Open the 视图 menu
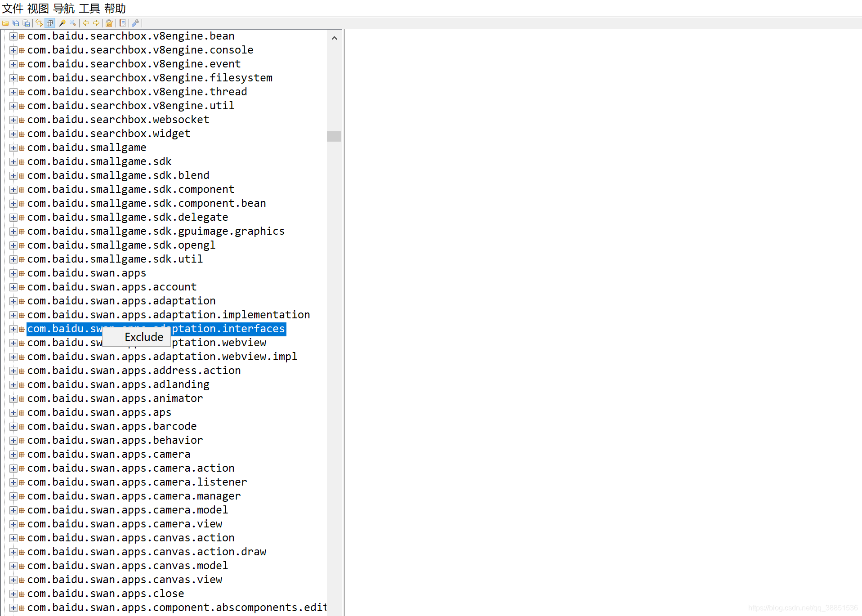The width and height of the screenshot is (862, 616). (38, 8)
